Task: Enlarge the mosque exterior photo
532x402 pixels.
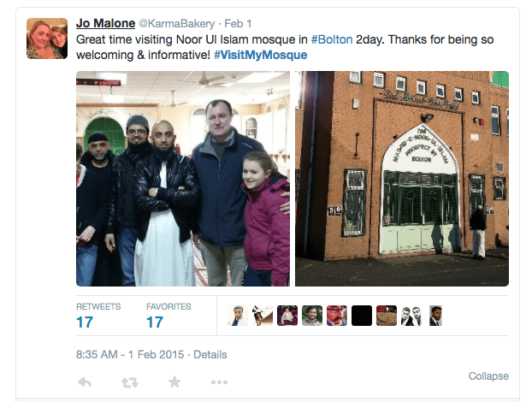Action: click(402, 179)
